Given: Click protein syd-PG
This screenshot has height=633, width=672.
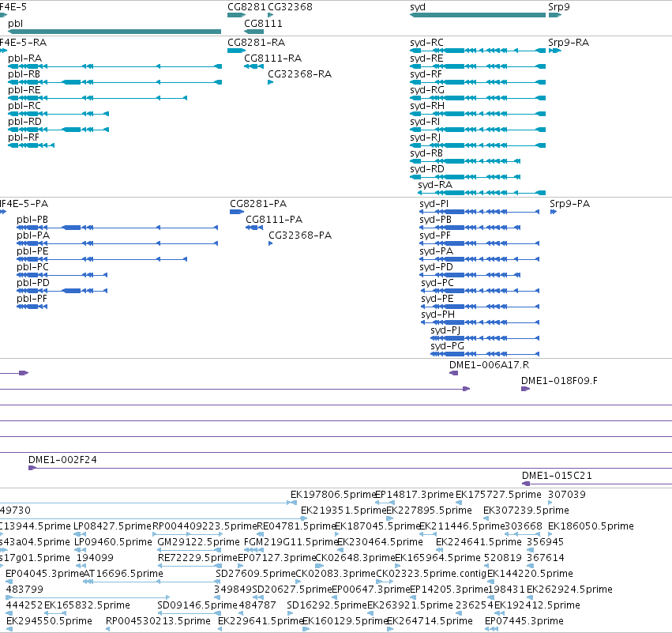Looking at the screenshot, I should [485, 354].
